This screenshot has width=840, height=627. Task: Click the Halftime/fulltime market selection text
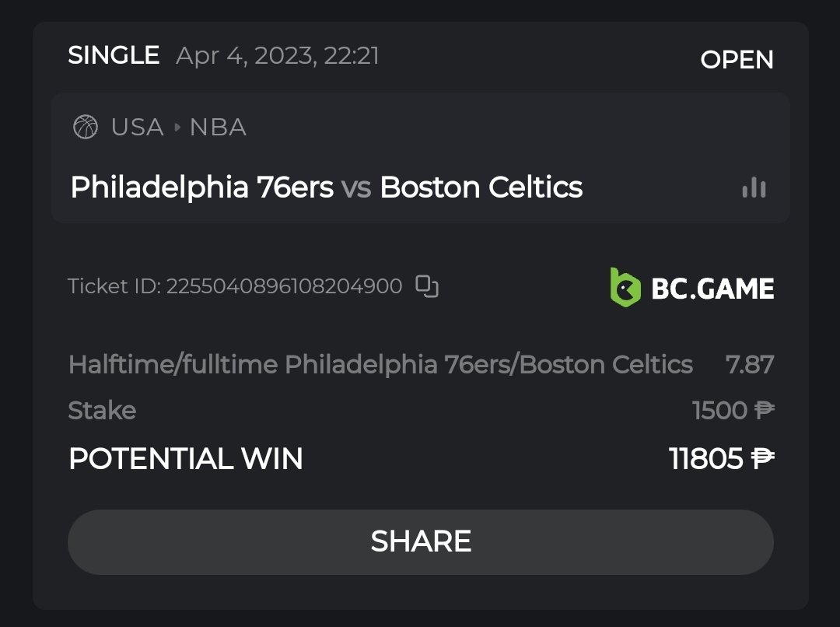pos(380,364)
